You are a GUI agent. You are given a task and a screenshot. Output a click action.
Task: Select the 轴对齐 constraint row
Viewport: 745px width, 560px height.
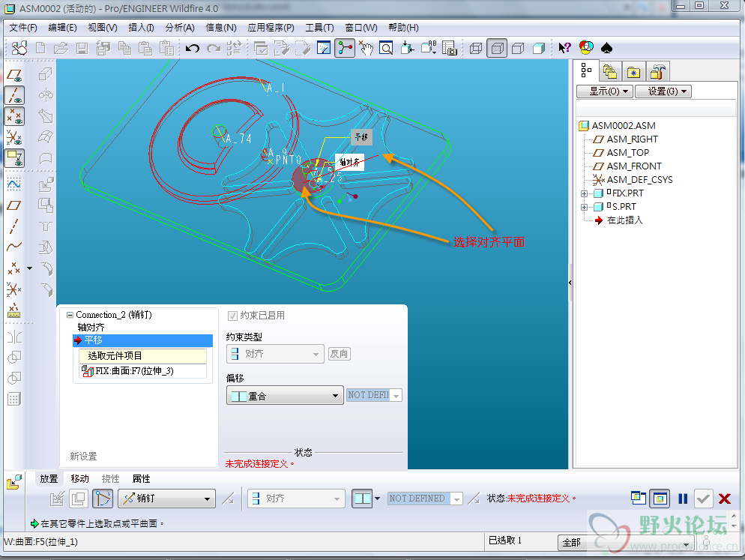[x=91, y=328]
